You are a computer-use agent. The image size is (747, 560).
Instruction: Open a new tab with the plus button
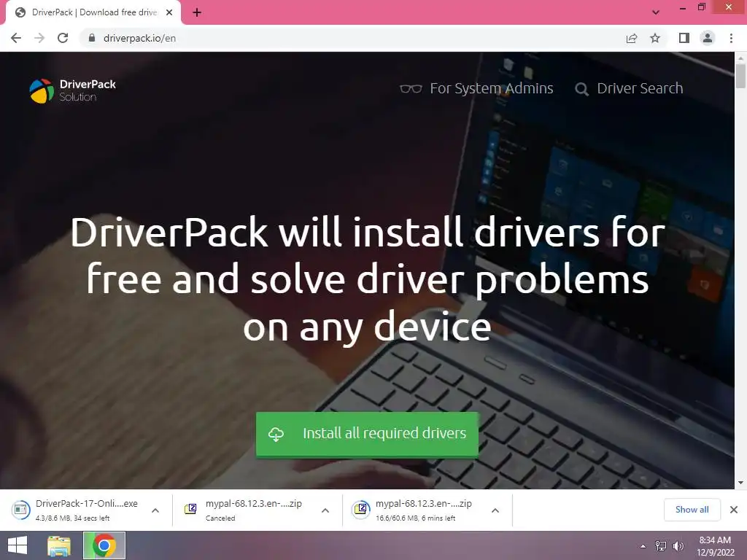pyautogui.click(x=197, y=12)
